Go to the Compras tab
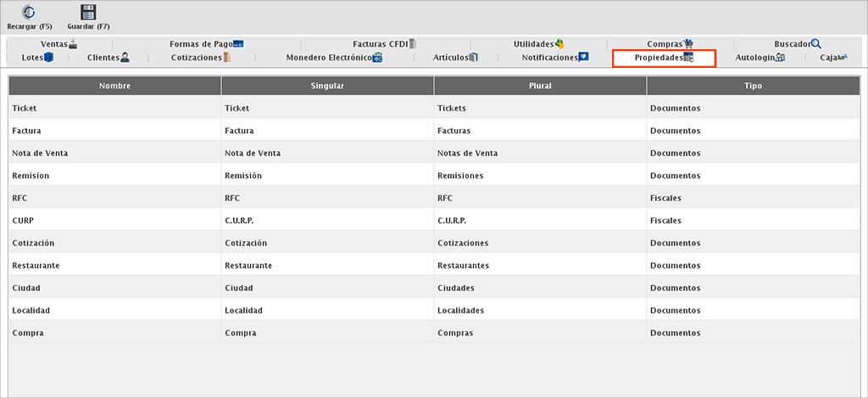Image resolution: width=868 pixels, height=398 pixels. [670, 44]
